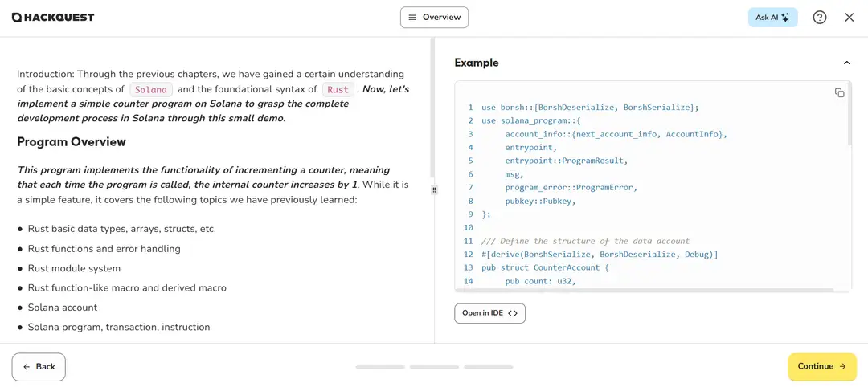Click the code block vertical scrollbar

pyautogui.click(x=850, y=116)
